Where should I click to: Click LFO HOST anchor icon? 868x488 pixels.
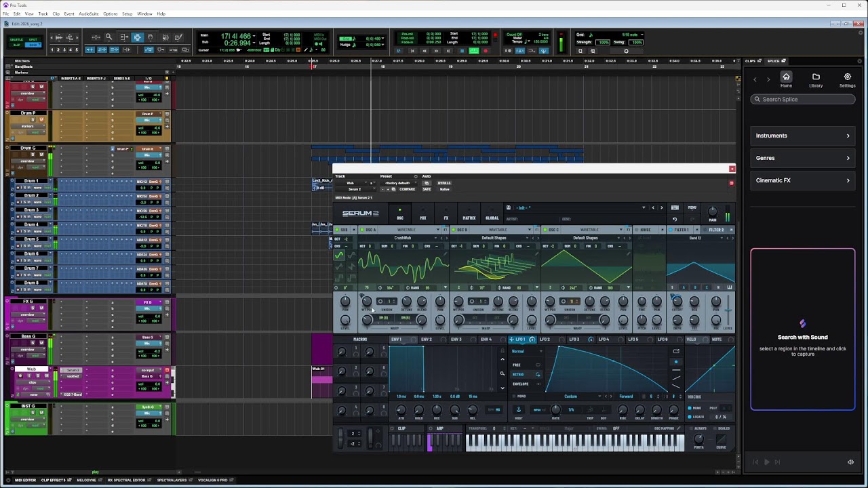tap(519, 409)
